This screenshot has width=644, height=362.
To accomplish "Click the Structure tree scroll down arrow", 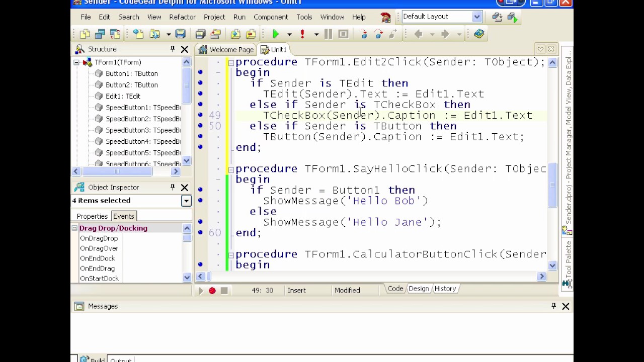I will tap(187, 161).
